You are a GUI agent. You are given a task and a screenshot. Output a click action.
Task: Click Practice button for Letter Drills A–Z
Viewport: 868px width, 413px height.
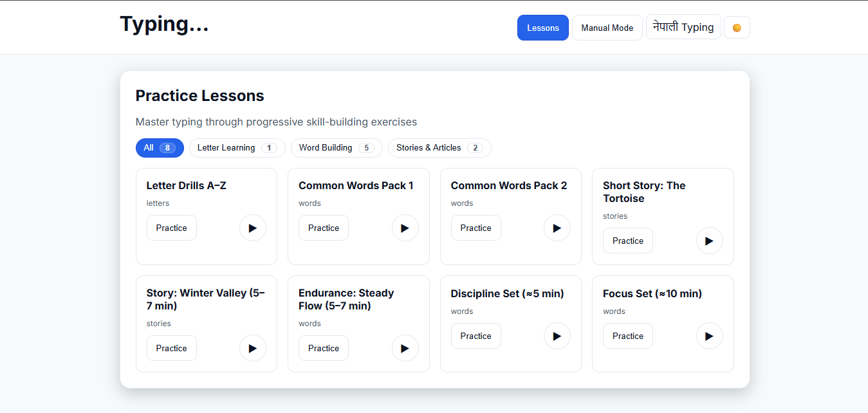[171, 228]
